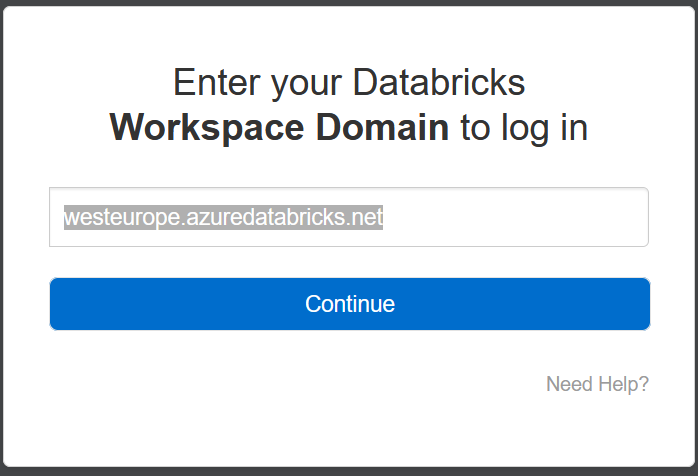Get assistance via Need Help?

coord(597,384)
